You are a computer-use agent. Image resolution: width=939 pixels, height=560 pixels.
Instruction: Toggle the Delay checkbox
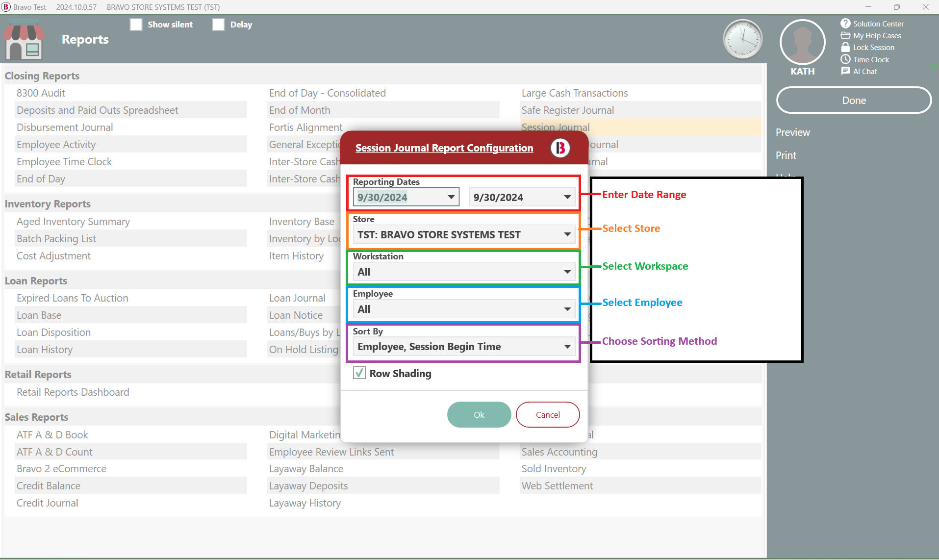(x=218, y=25)
